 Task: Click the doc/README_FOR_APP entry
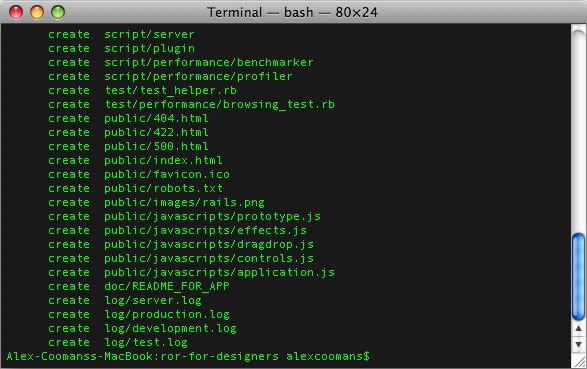pyautogui.click(x=167, y=287)
